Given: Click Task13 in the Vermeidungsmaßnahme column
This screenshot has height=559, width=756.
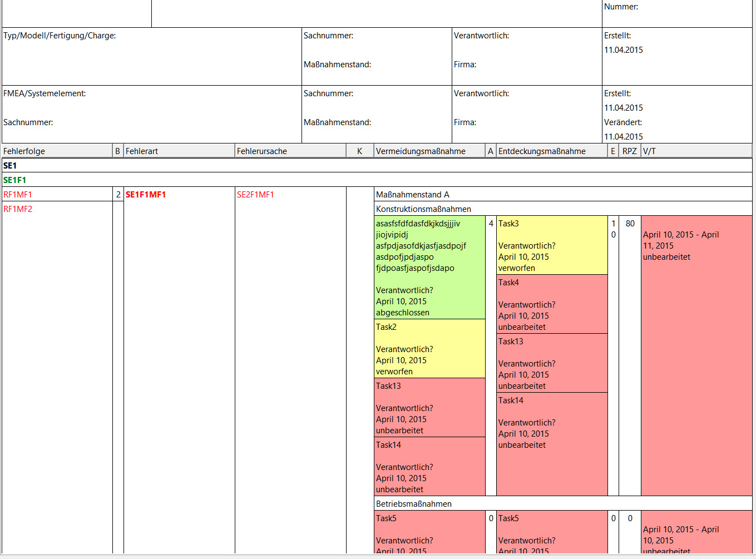Looking at the screenshot, I should coord(429,408).
